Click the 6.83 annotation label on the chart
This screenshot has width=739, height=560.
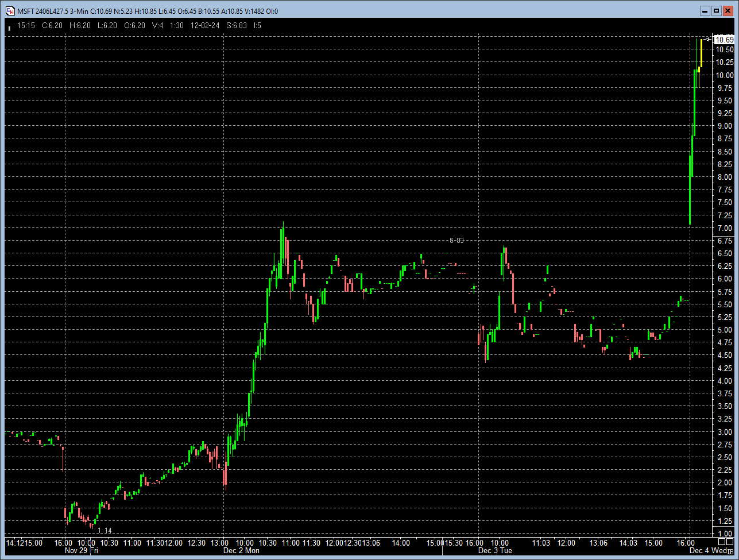coord(456,241)
